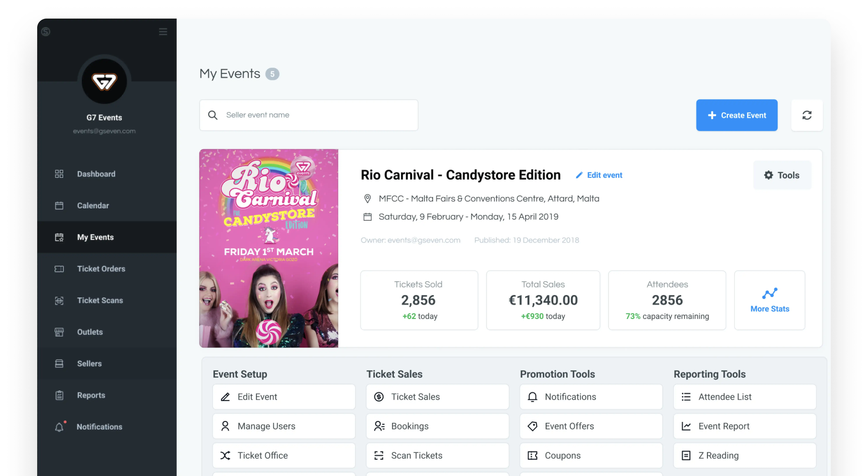The image size is (868, 476).
Task: Click the Attendees stat card
Action: click(667, 300)
